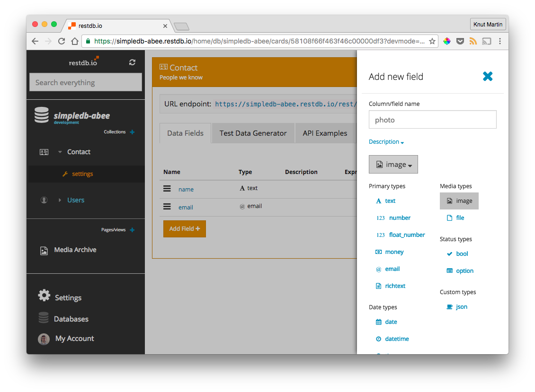Click the simpledb-abee database name
Viewport: 535px width, 392px height.
coord(82,116)
